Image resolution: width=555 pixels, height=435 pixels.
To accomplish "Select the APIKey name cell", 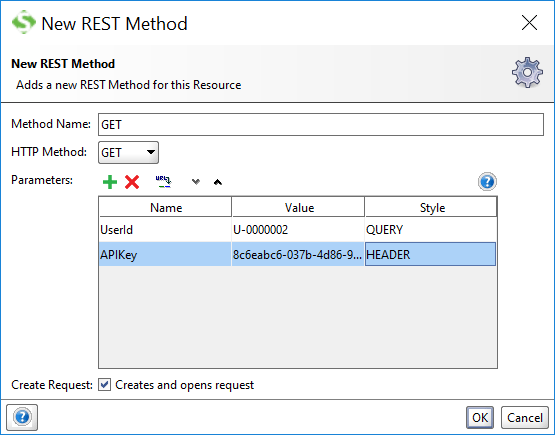I will click(x=165, y=254).
